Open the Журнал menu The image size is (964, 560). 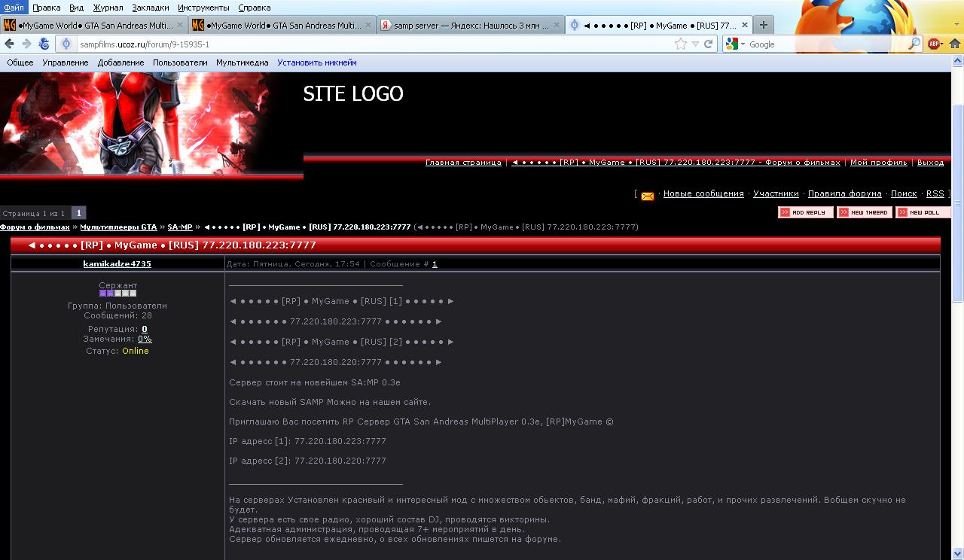pyautogui.click(x=108, y=8)
